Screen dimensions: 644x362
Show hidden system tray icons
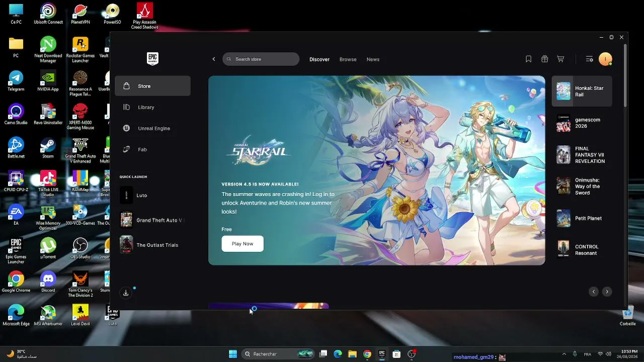coord(564,354)
